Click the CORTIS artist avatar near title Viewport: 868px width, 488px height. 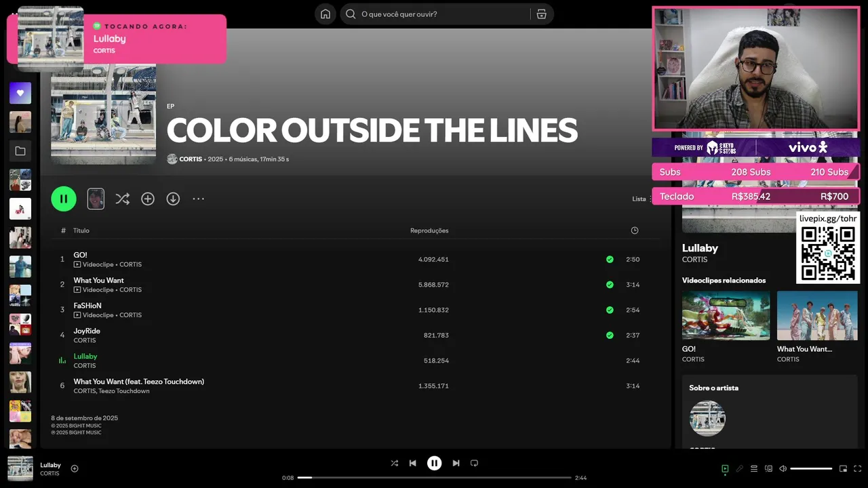[x=172, y=159]
